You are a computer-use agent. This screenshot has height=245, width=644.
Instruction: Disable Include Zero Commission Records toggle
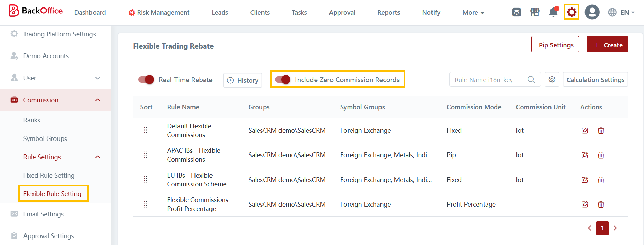pos(283,80)
